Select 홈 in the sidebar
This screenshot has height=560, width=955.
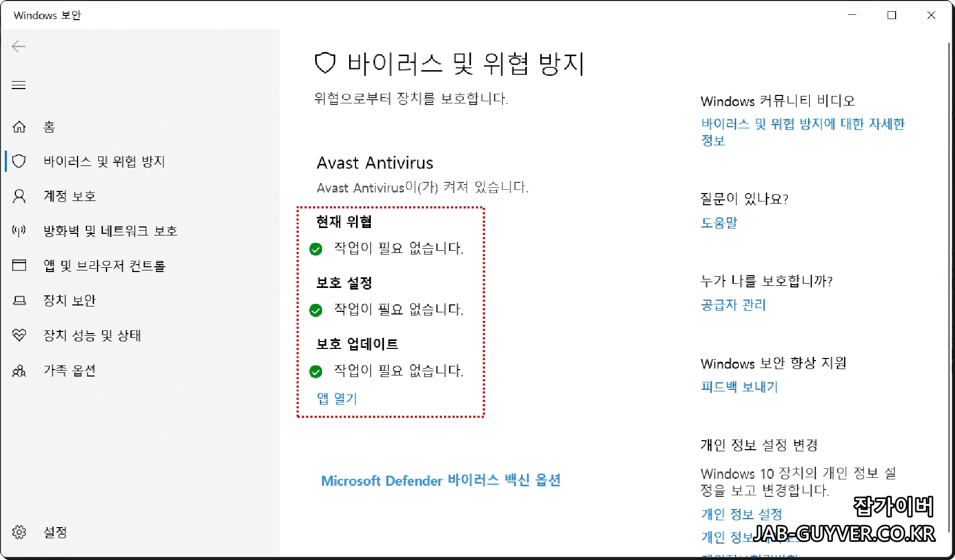49,127
